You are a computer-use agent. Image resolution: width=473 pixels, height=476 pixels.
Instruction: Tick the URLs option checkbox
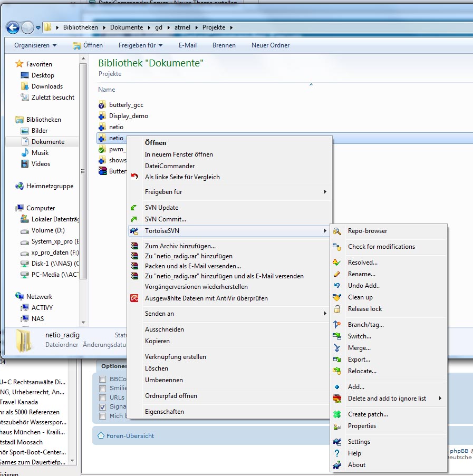pyautogui.click(x=102, y=397)
